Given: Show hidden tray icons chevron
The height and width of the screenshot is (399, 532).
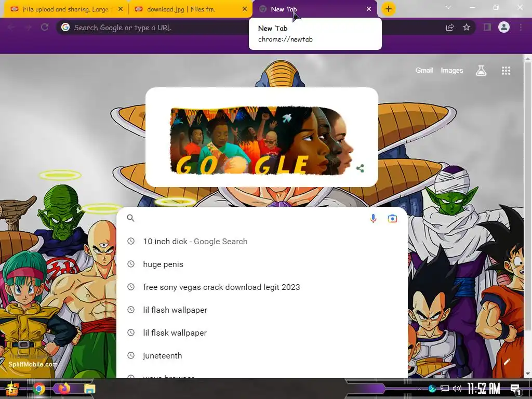Looking at the screenshot, I should (420, 389).
